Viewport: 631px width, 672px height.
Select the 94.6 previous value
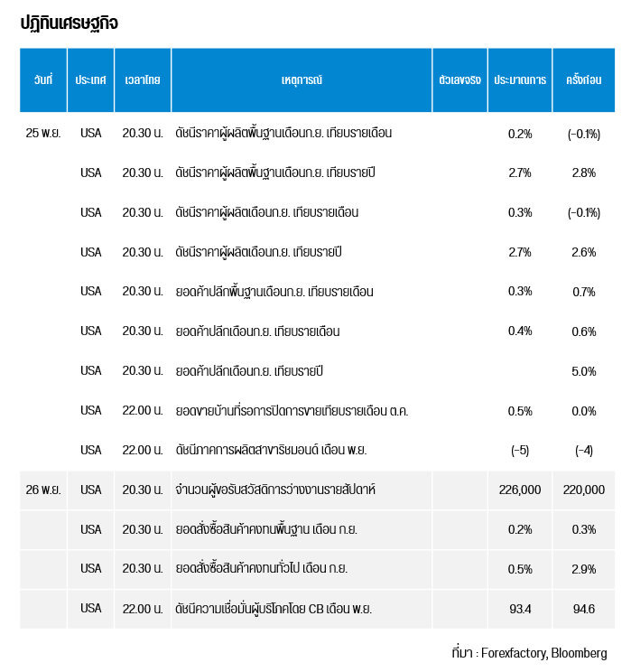[583, 609]
